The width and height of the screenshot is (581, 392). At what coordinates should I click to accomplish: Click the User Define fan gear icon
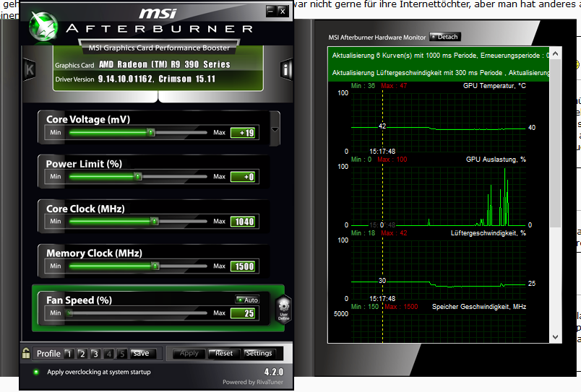pos(284,310)
